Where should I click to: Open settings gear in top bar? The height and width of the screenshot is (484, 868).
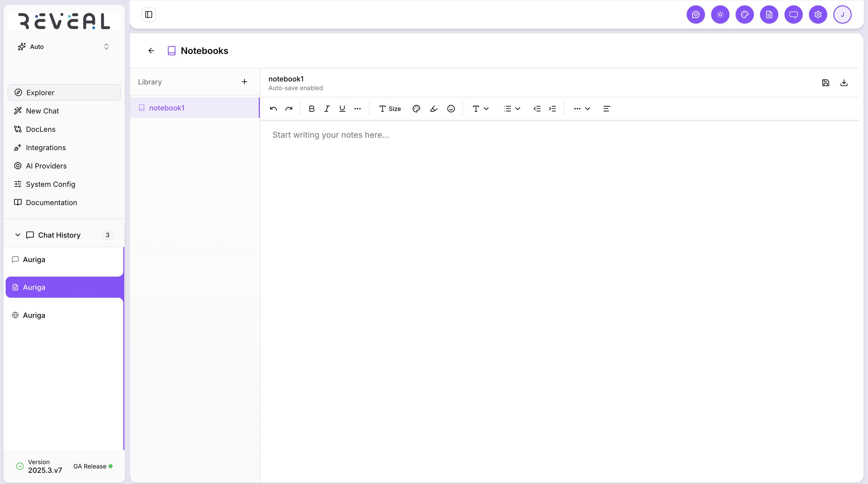pyautogui.click(x=818, y=15)
